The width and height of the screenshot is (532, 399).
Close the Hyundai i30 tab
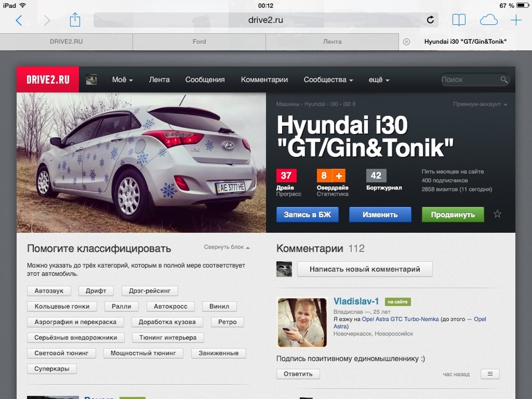pos(406,42)
